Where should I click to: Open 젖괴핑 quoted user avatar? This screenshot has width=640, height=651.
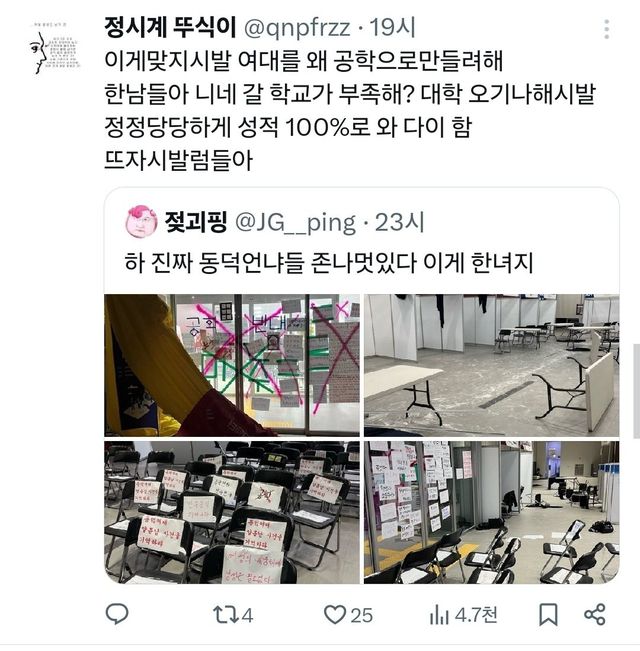[141, 221]
